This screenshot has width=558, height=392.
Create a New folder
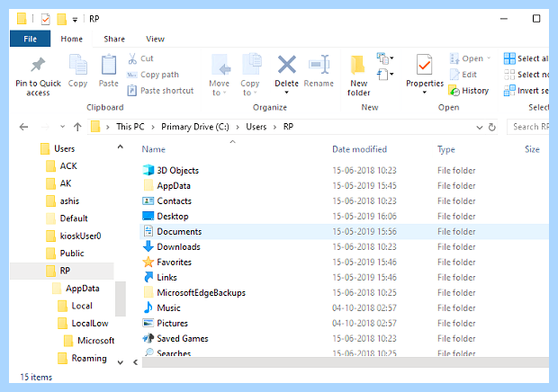click(x=359, y=76)
